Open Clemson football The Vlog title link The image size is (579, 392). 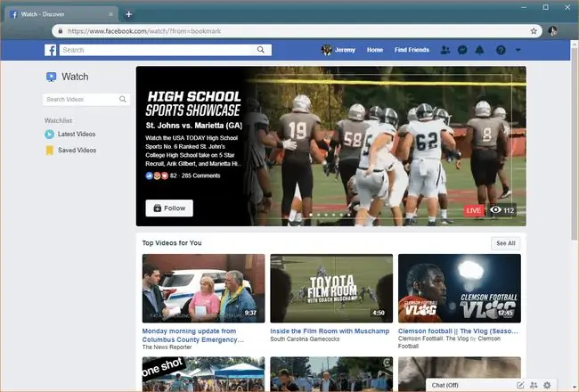click(458, 331)
